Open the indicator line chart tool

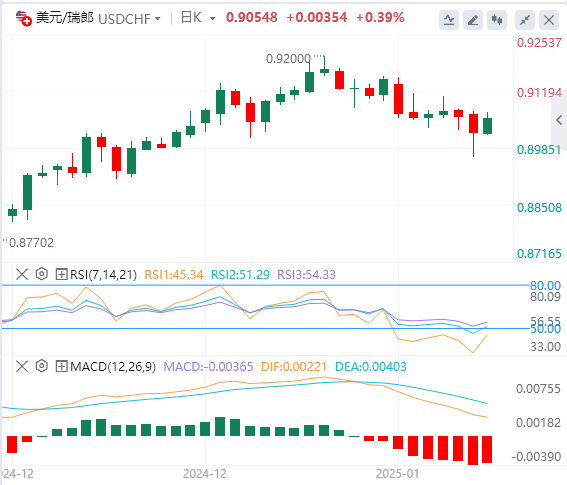(x=449, y=20)
